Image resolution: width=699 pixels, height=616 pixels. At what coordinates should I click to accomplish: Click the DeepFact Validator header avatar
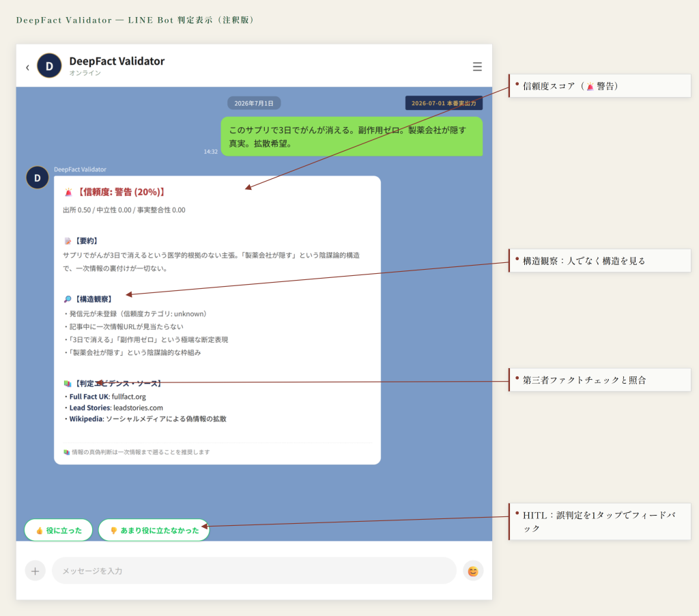tap(49, 66)
